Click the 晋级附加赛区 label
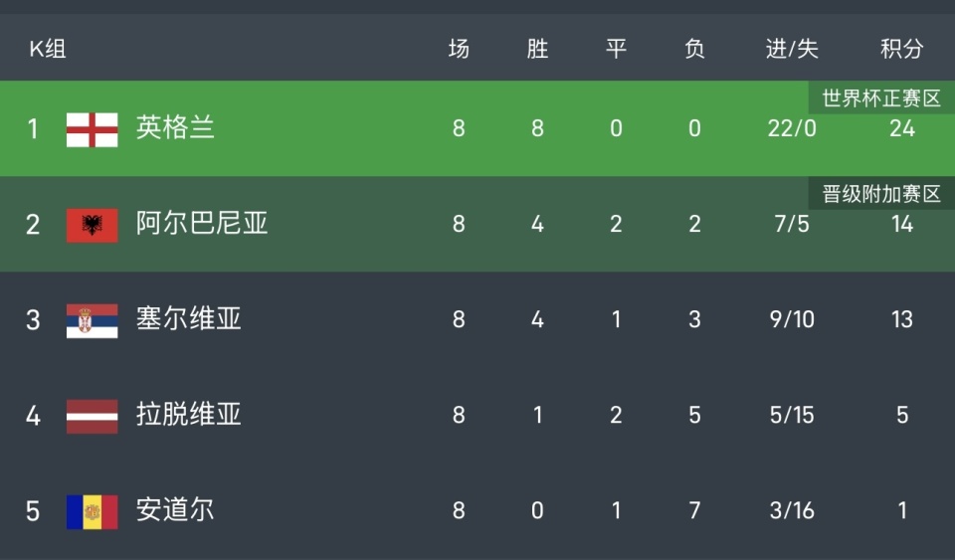This screenshot has width=955, height=560. (x=880, y=194)
